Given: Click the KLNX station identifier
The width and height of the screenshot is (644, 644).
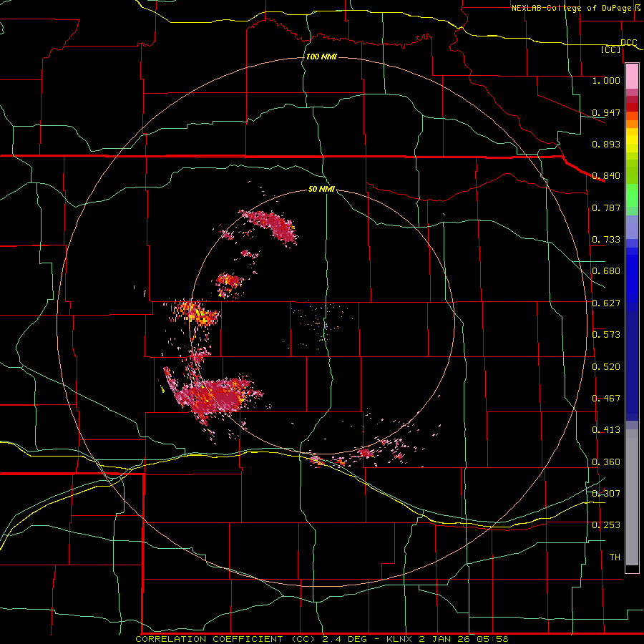Looking at the screenshot, I should click(400, 639).
